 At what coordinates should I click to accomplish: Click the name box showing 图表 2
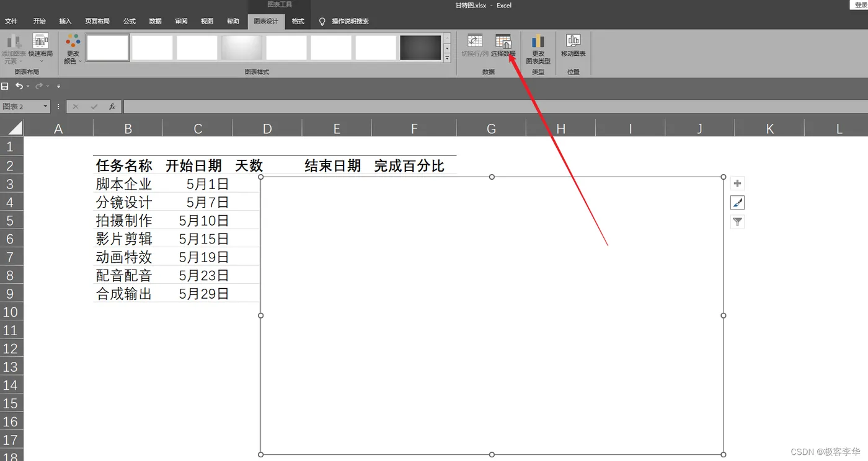pyautogui.click(x=20, y=107)
